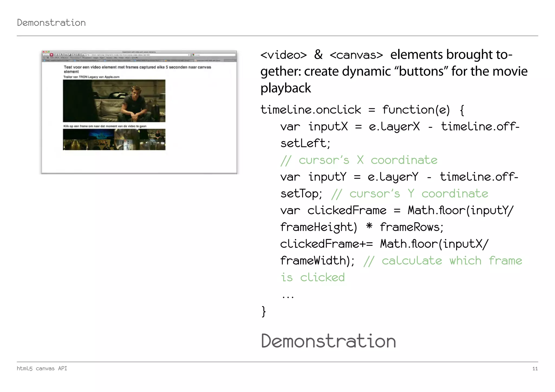Click the FLYNN'S sign frame in timeline
The width and height of the screenshot is (555, 392).
(102, 142)
